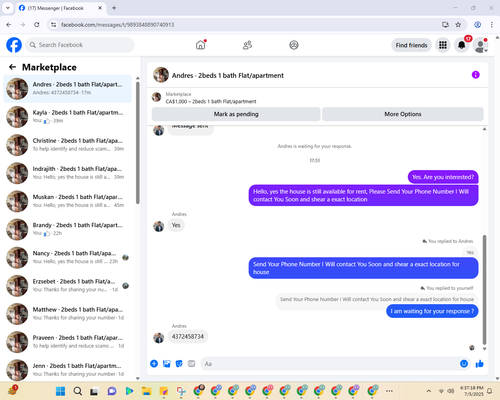The height and width of the screenshot is (400, 500).
Task: Click the 'I am waiting for your response ?' message
Action: tap(432, 311)
